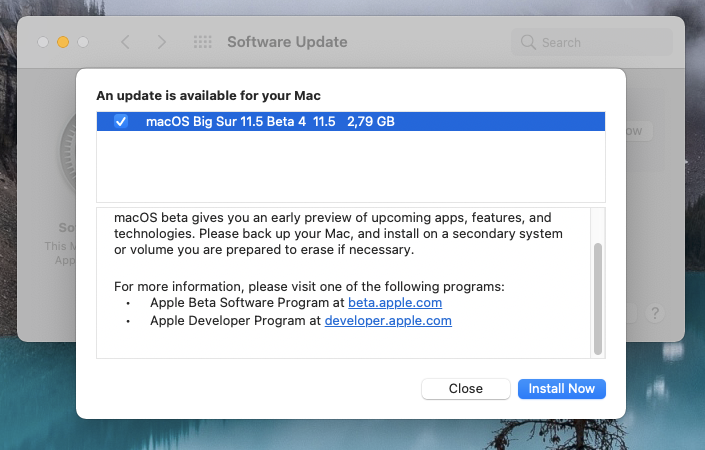Open the beta.apple.com link

coord(395,303)
